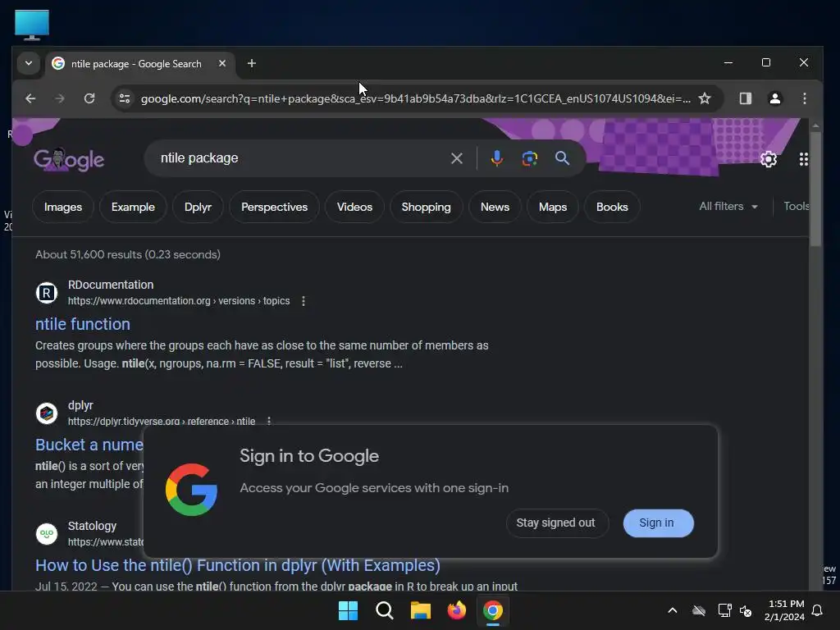Start search by voice microphone
Screen dimensions: 840x630
496,158
